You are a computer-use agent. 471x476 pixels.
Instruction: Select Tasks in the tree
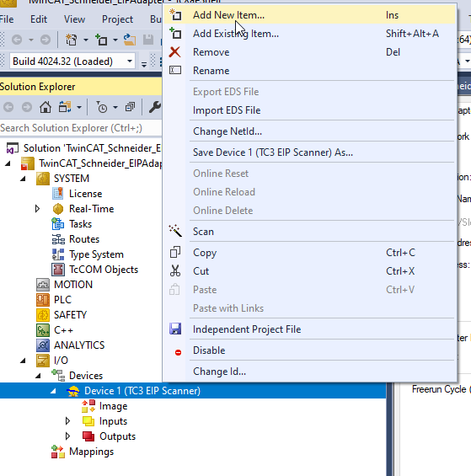click(x=80, y=224)
